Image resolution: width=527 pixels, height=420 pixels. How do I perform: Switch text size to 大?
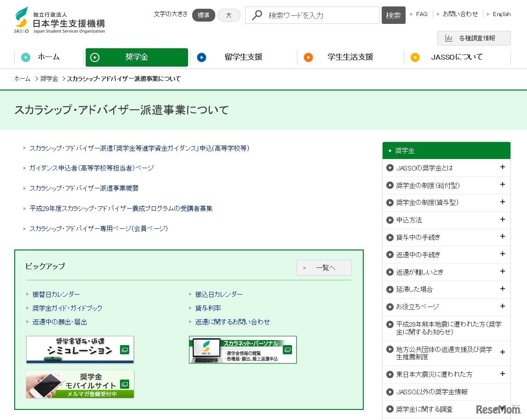point(229,15)
